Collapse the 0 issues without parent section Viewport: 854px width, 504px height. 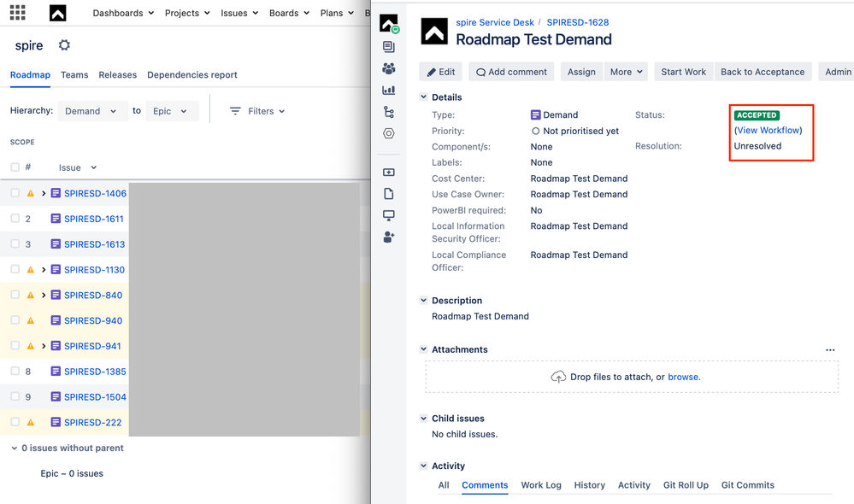click(15, 448)
